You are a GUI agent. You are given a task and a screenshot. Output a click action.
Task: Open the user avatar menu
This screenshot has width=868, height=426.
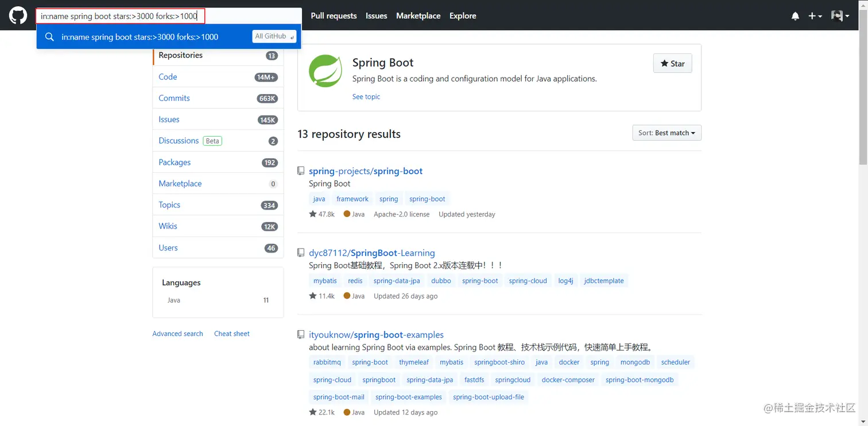point(840,16)
